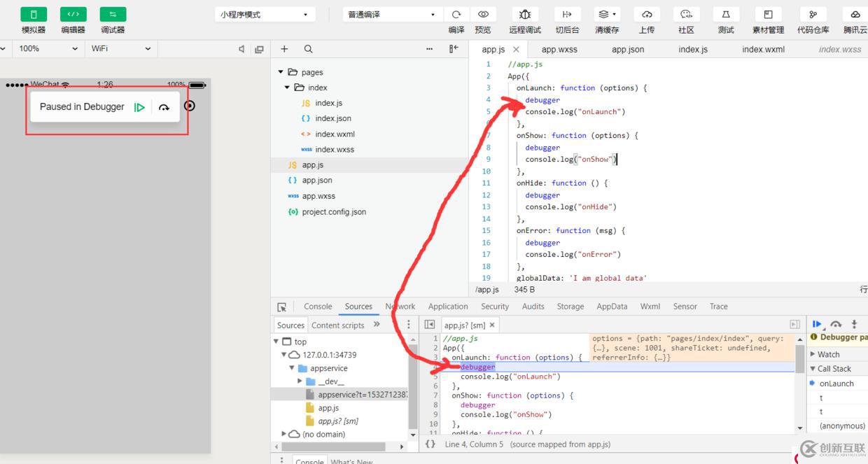Open the 小程序模式 mode dropdown
The width and height of the screenshot is (868, 464).
point(265,14)
